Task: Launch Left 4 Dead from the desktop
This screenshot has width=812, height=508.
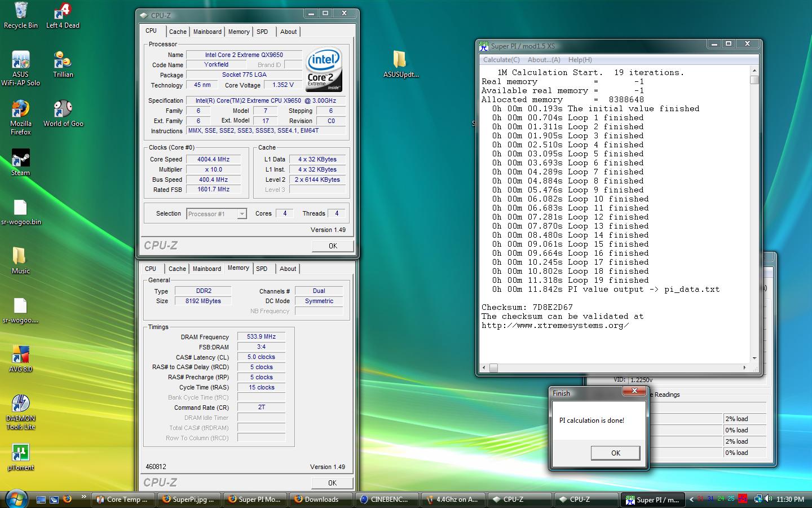Action: pyautogui.click(x=63, y=15)
